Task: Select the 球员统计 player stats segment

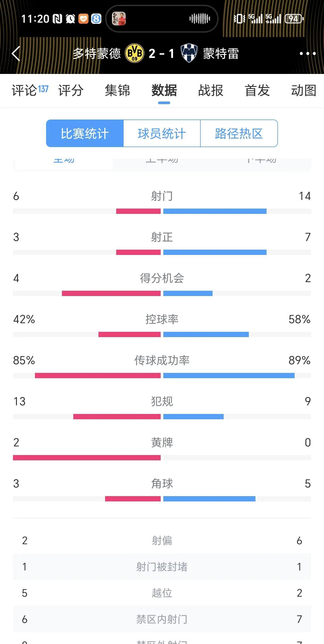Action: (162, 133)
